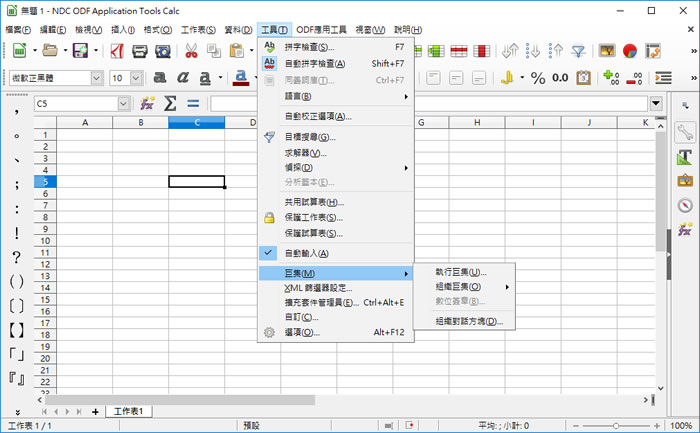
Task: Select 執行巨集(U)... in the submenu
Action: tap(464, 272)
